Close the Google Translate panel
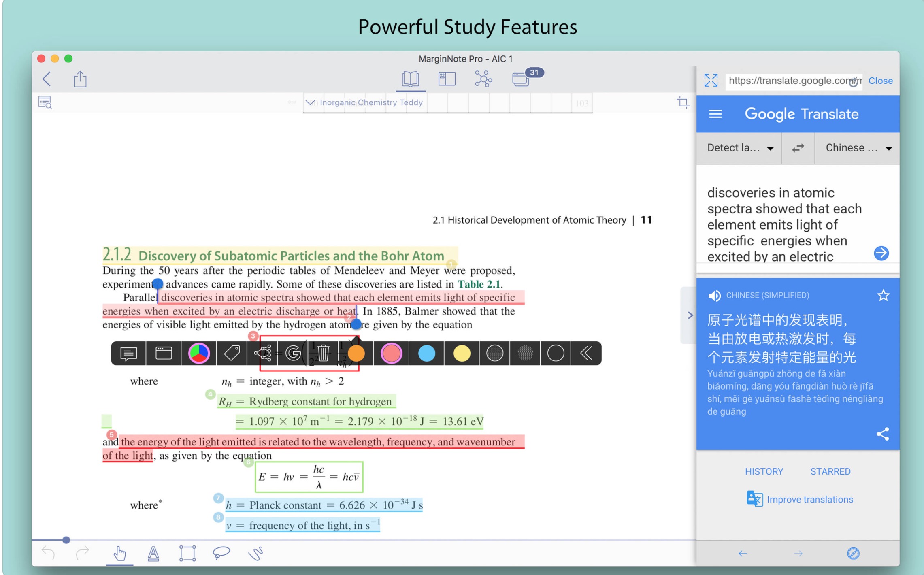This screenshot has height=575, width=924. [x=880, y=81]
